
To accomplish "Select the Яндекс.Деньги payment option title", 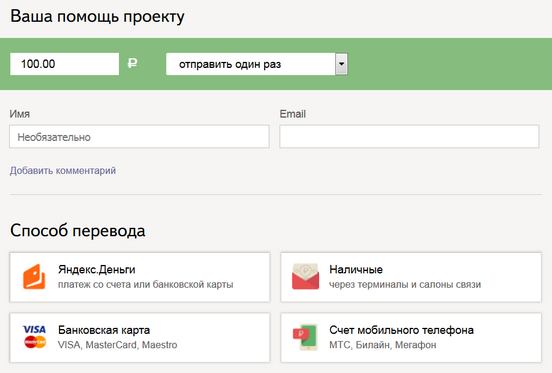I will click(96, 270).
